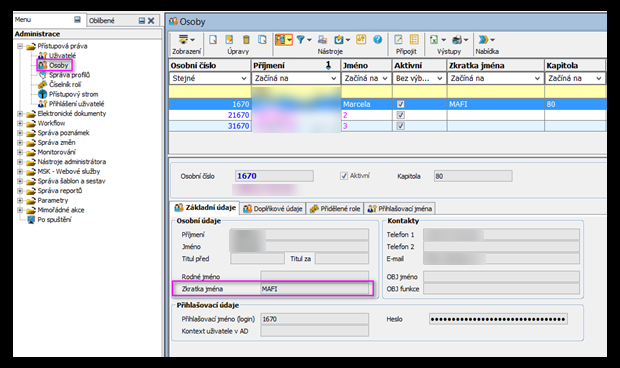Toggle Aktivní checkbox in Marcela row
Image resolution: width=620 pixels, height=368 pixels.
tap(401, 104)
